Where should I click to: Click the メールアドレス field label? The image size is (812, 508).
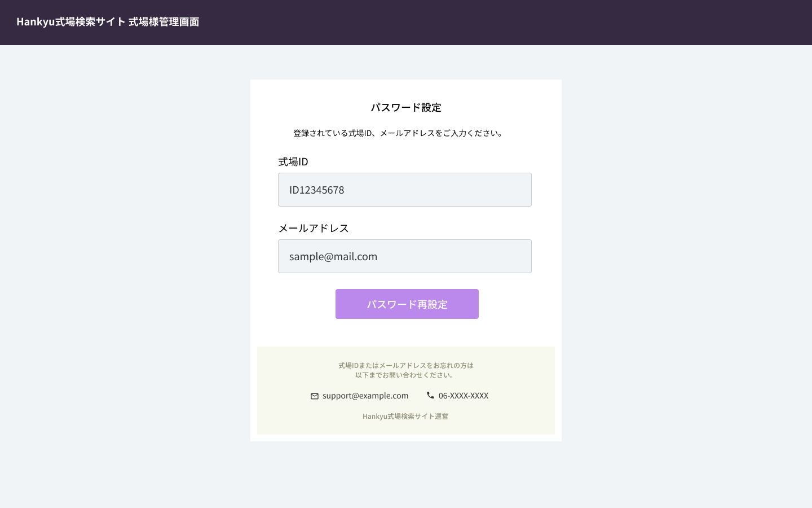point(314,228)
